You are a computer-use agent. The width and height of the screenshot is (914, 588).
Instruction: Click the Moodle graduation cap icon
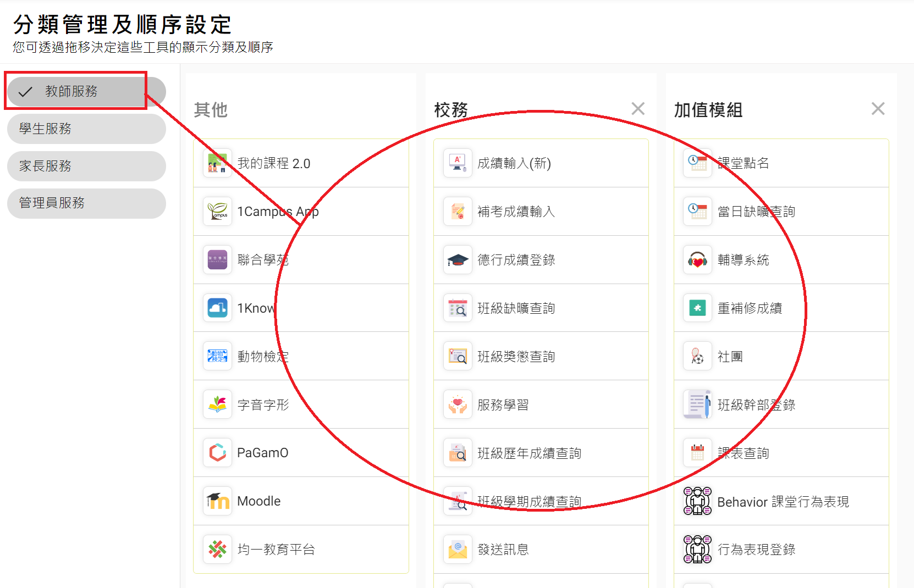217,501
